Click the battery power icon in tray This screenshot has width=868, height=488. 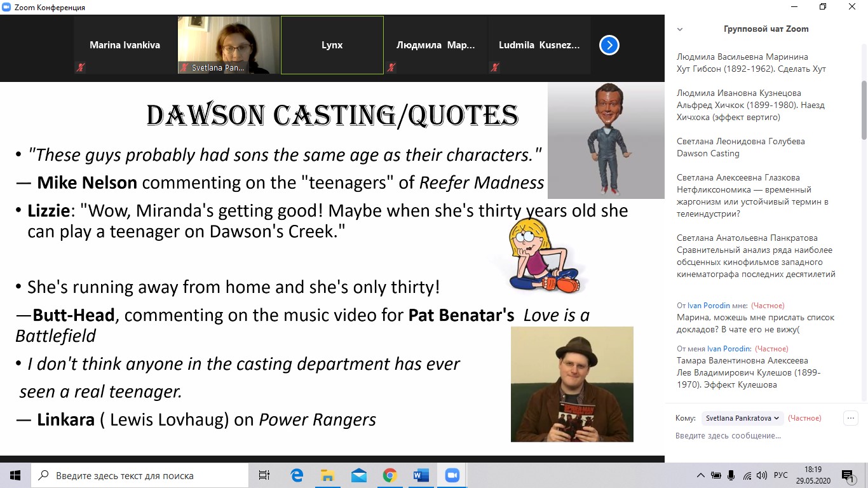click(716, 475)
